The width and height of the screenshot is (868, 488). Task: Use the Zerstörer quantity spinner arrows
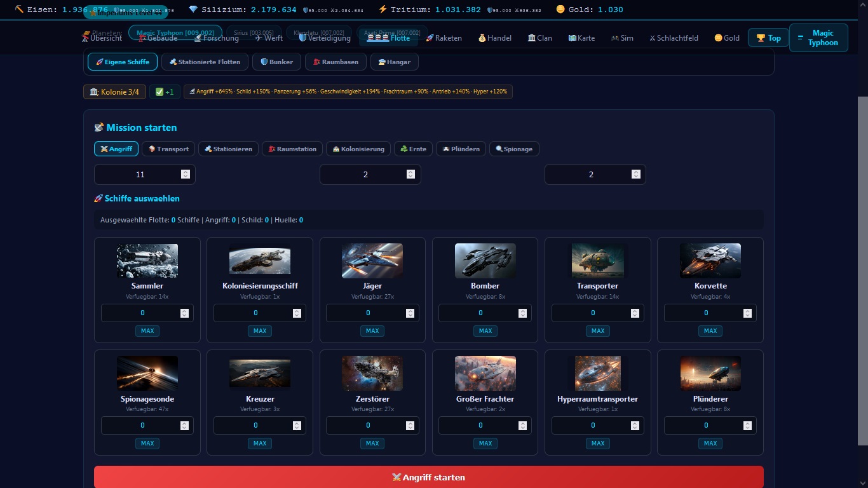click(x=410, y=425)
